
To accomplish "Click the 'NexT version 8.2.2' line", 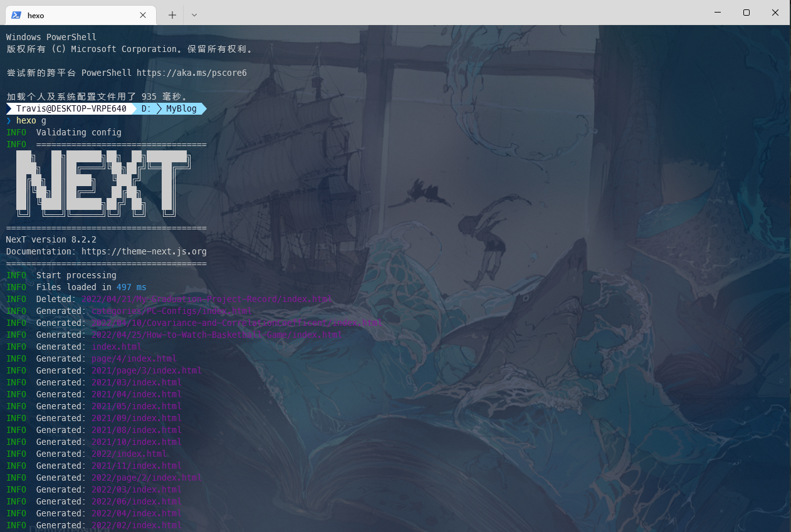I will [x=51, y=239].
